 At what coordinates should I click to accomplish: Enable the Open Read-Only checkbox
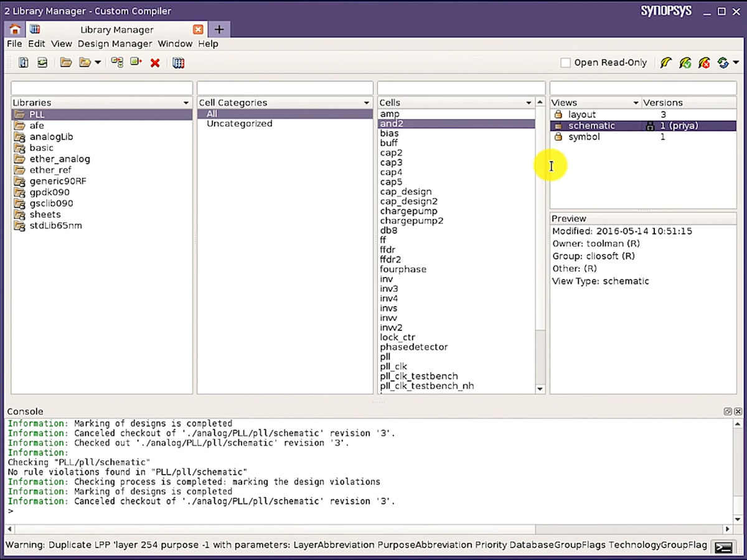click(x=565, y=62)
